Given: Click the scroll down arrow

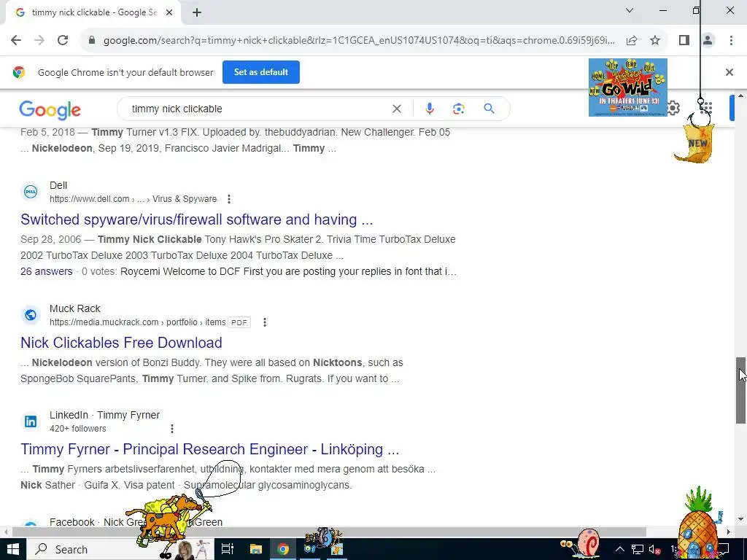Looking at the screenshot, I should [x=741, y=518].
